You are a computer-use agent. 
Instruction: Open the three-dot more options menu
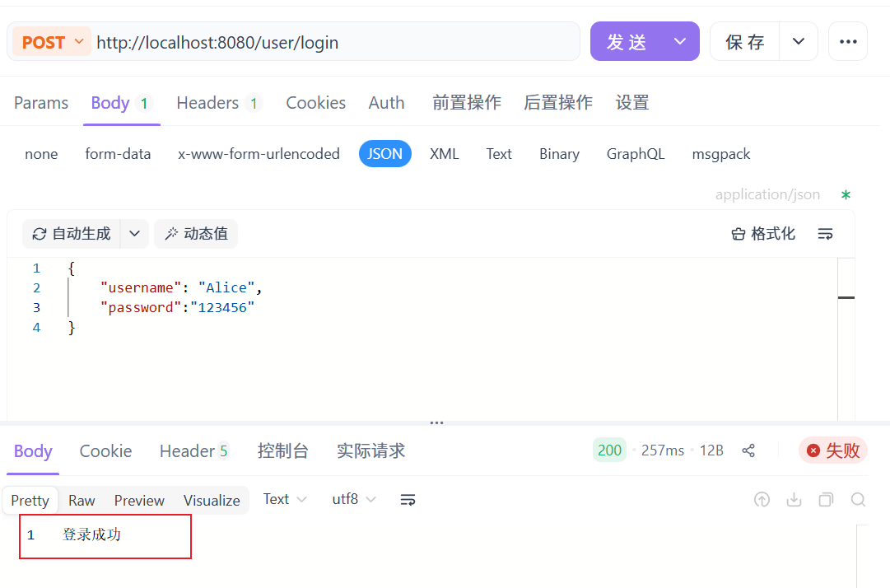click(848, 41)
